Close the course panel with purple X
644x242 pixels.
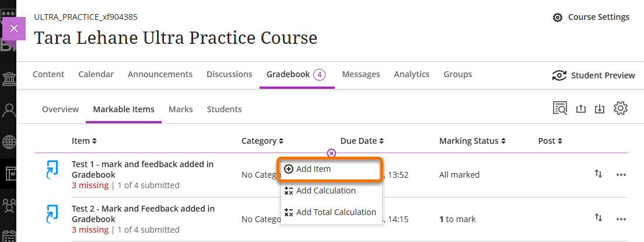point(14,28)
